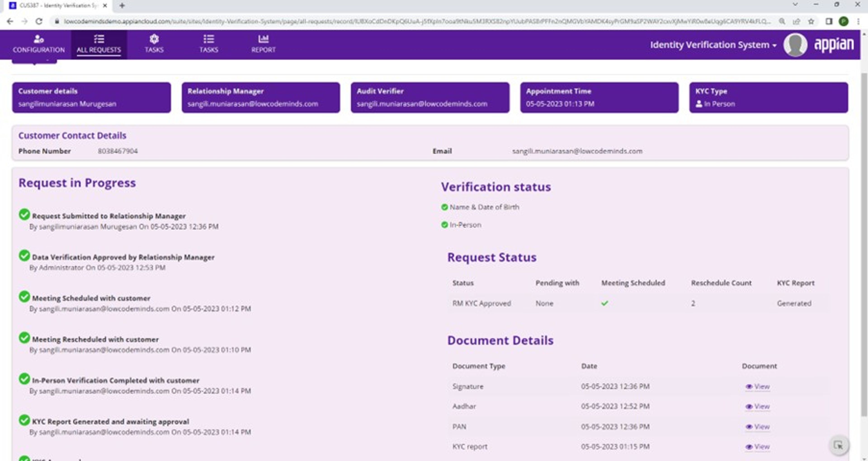Click the RM KYC Approved status cell
Image resolution: width=868 pixels, height=461 pixels.
coord(481,303)
